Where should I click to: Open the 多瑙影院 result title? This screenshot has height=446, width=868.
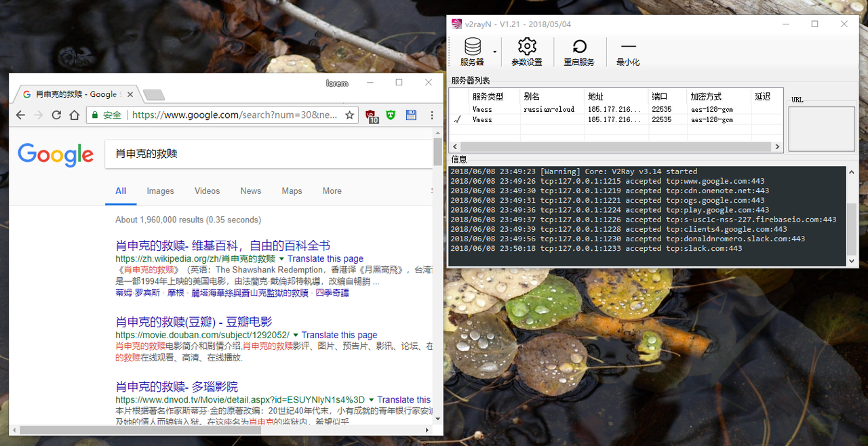pyautogui.click(x=177, y=387)
